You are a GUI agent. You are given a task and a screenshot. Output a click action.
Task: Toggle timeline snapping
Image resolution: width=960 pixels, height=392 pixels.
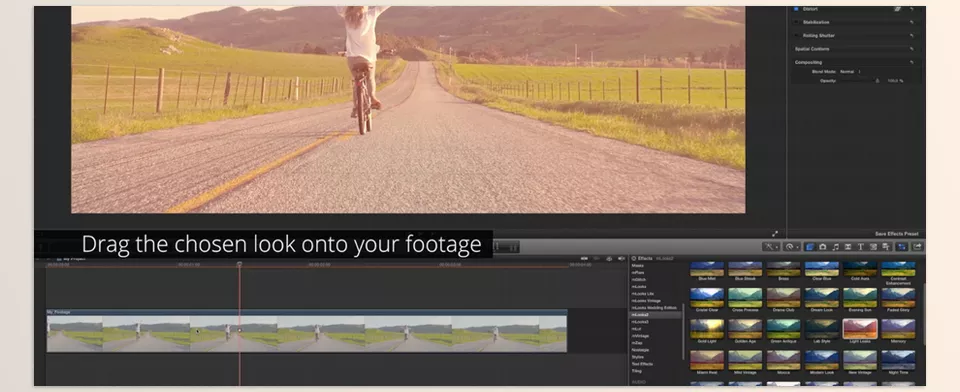click(621, 258)
